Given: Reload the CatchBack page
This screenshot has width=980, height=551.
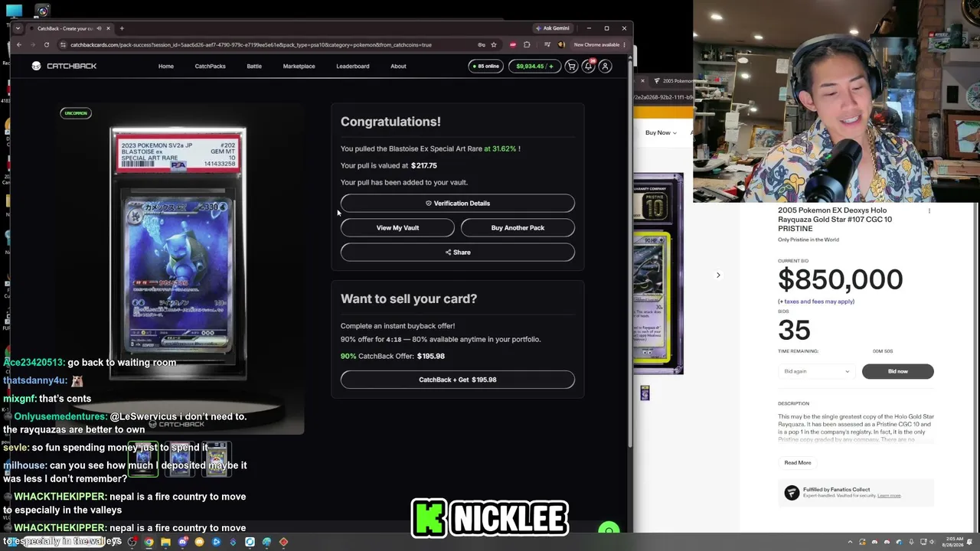Looking at the screenshot, I should point(47,44).
